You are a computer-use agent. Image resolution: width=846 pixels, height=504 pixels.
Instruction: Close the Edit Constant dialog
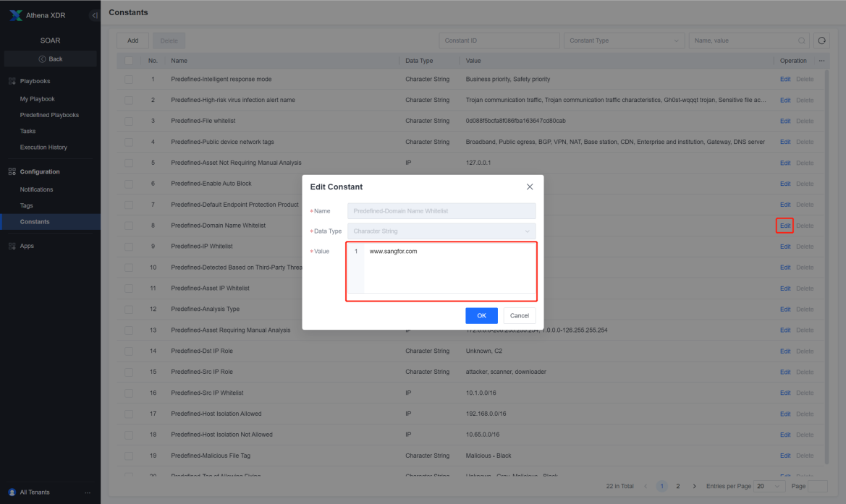530,187
